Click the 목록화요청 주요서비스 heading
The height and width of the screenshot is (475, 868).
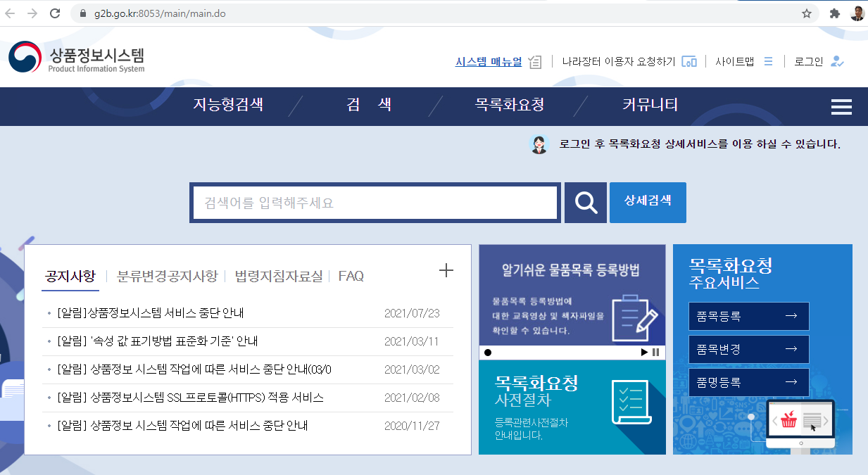pyautogui.click(x=731, y=274)
